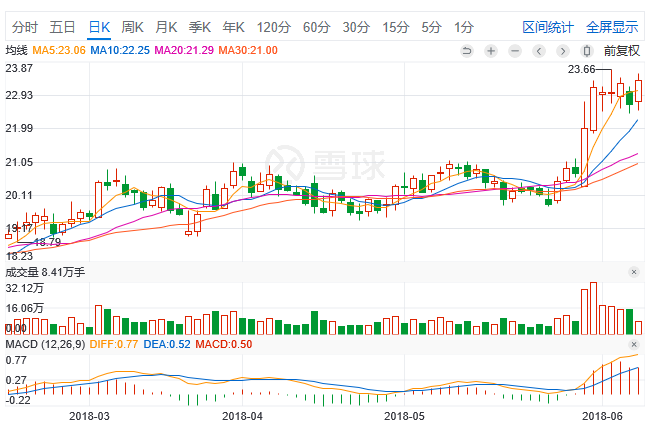Zoom out using the minus icon
The image size is (651, 427).
[x=515, y=50]
